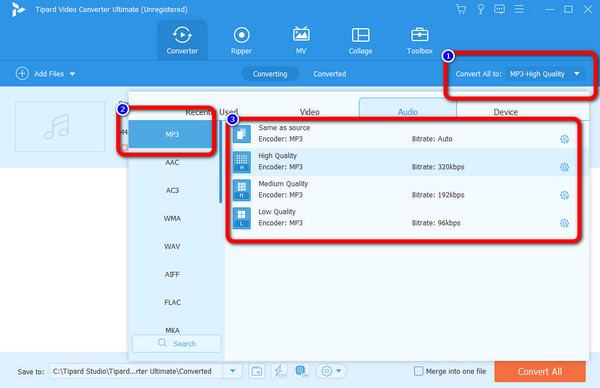Open the Converter module

click(182, 40)
